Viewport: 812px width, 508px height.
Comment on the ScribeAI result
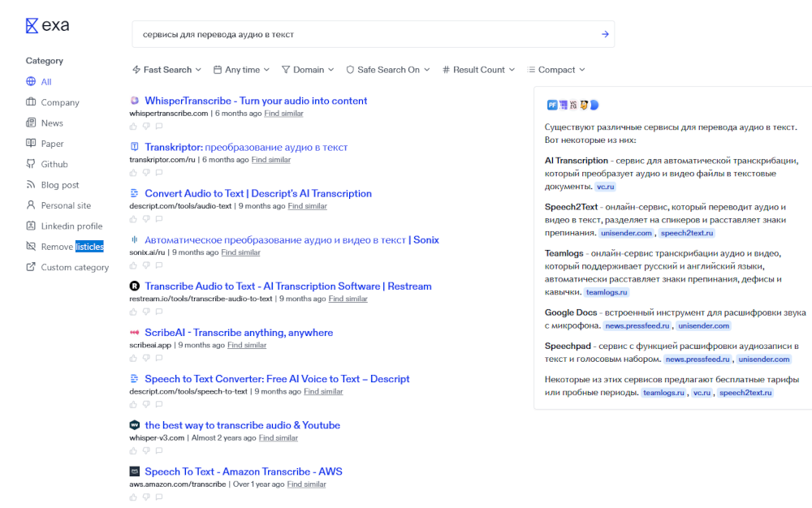pyautogui.click(x=159, y=358)
